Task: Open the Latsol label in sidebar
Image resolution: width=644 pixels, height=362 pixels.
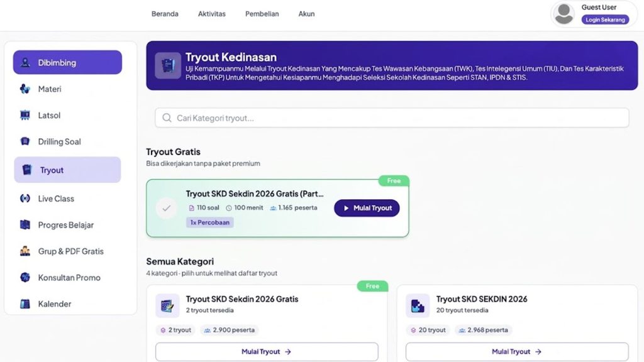Action: coord(49,115)
